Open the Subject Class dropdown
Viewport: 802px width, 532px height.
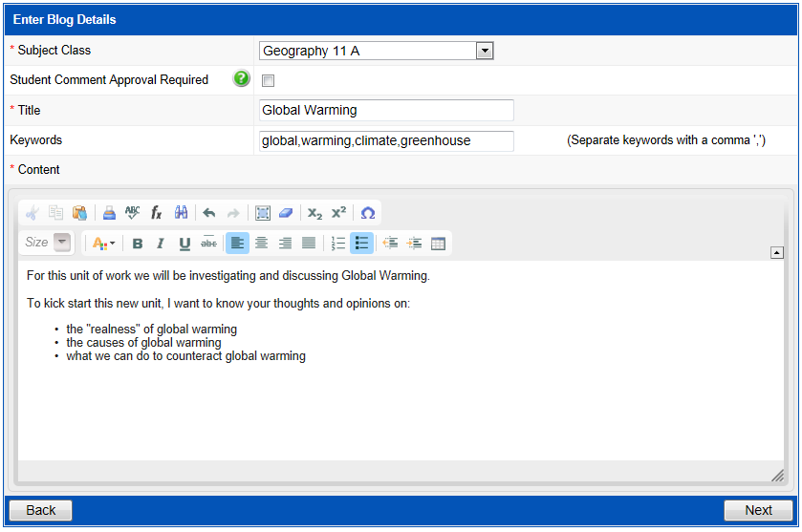click(485, 51)
